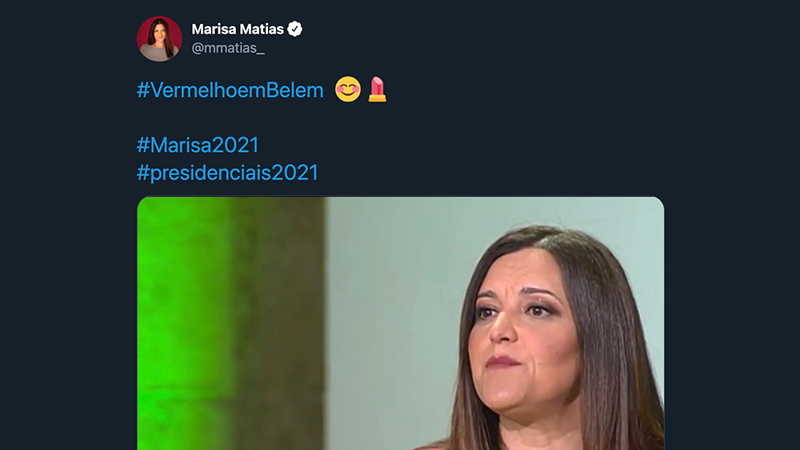800x450 pixels.
Task: Click empty tweet area right of the header
Action: point(500,38)
